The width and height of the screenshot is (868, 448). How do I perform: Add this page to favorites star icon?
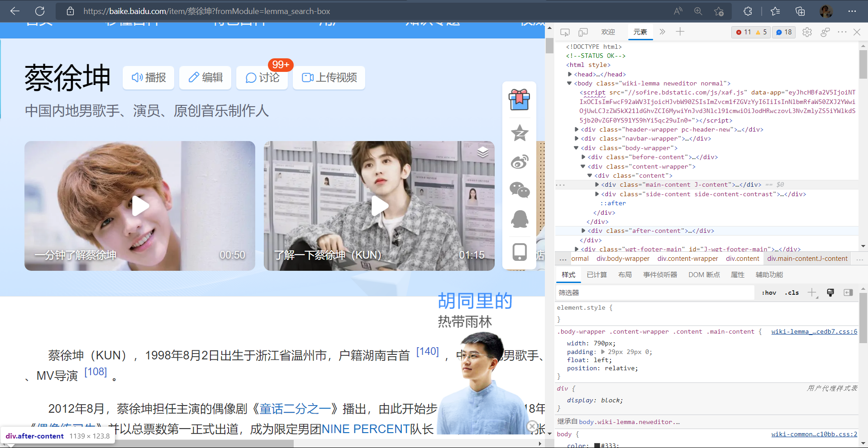pyautogui.click(x=719, y=11)
